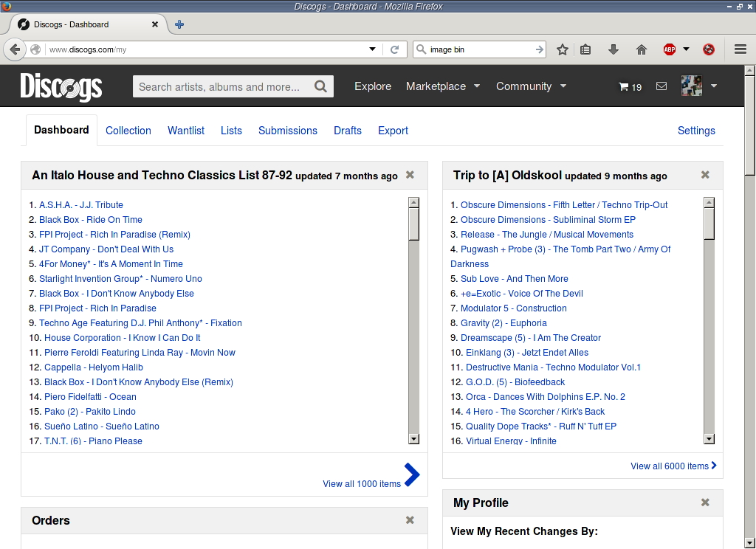This screenshot has height=549, width=756.
Task: Open the shopping cart with 19 items
Action: (630, 87)
